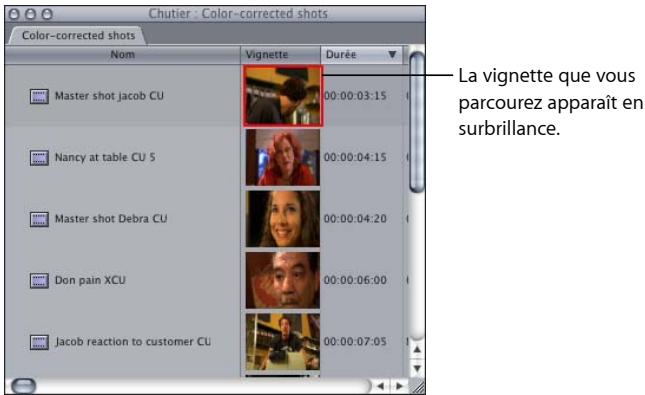
Task: Click the horizontal scrollbar thumb
Action: point(23,386)
